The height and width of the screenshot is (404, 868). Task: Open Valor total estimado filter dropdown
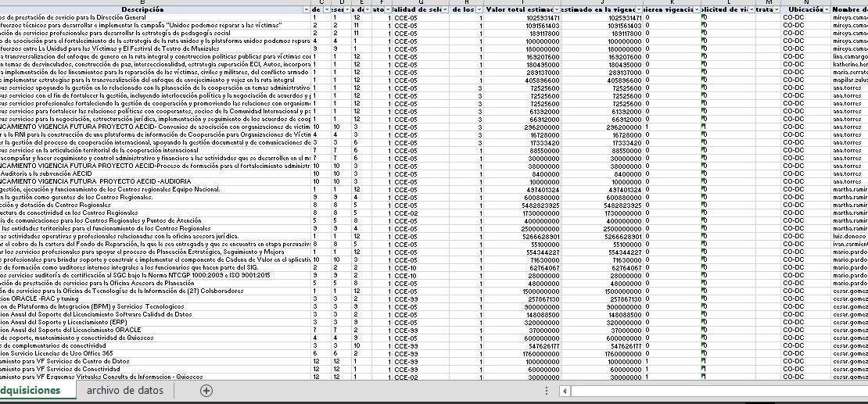556,10
